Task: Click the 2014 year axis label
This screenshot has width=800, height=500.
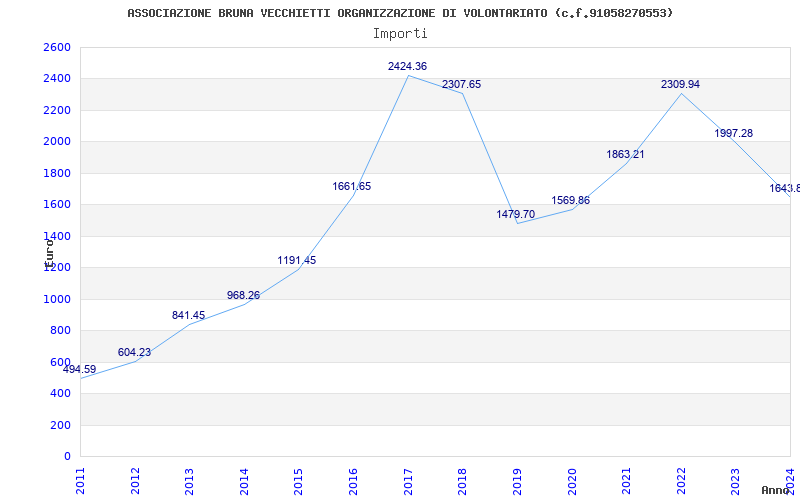Action: [x=244, y=481]
